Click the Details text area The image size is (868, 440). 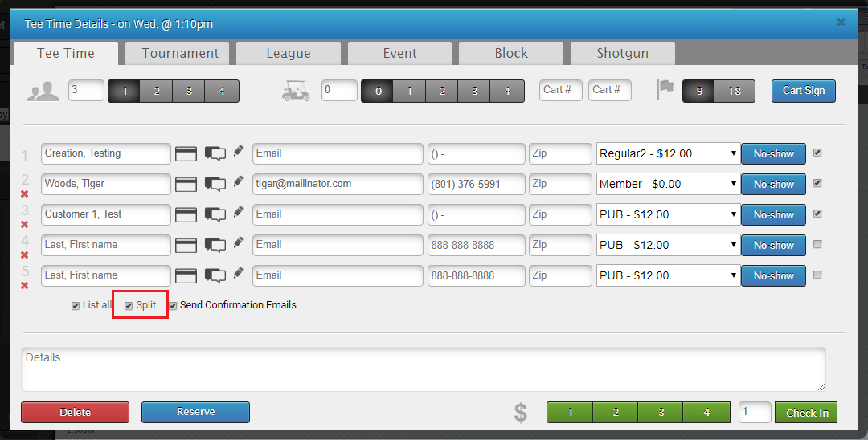click(x=423, y=369)
